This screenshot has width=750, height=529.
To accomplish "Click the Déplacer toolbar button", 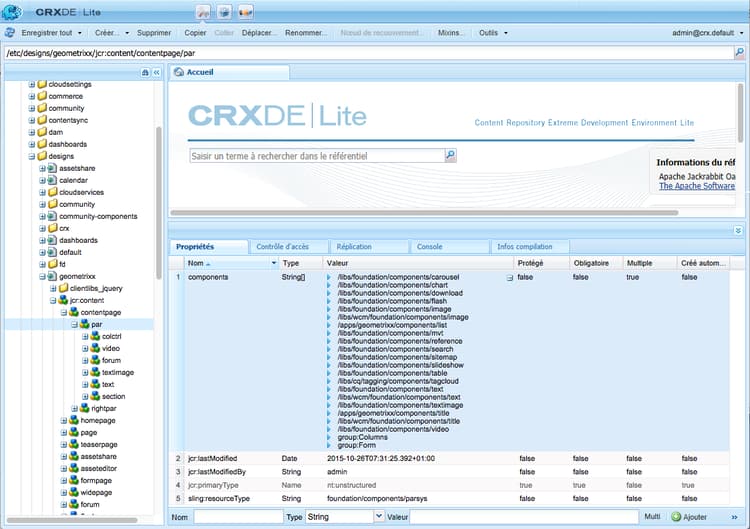I will 259,33.
